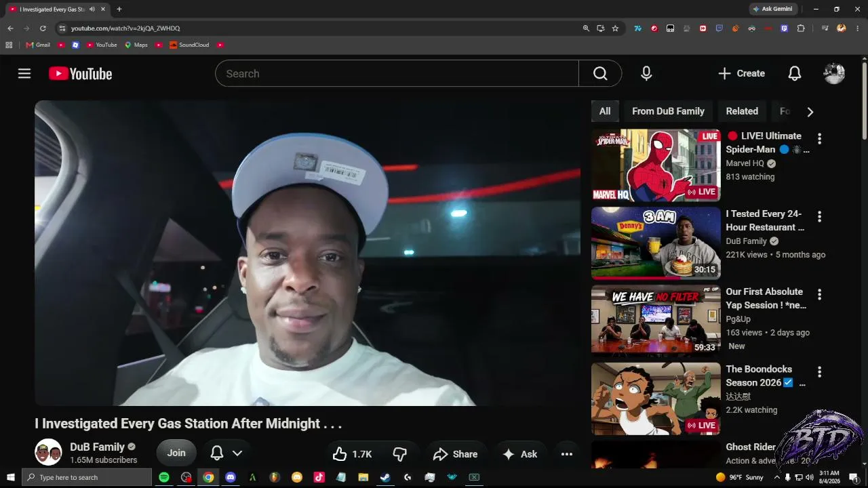Share the video

tap(456, 454)
